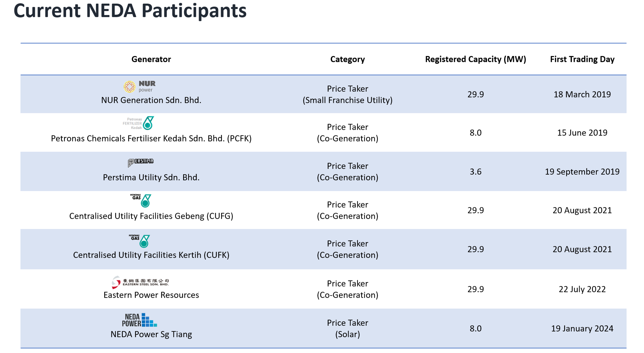Select the Generator column header
The image size is (644, 353).
click(151, 59)
